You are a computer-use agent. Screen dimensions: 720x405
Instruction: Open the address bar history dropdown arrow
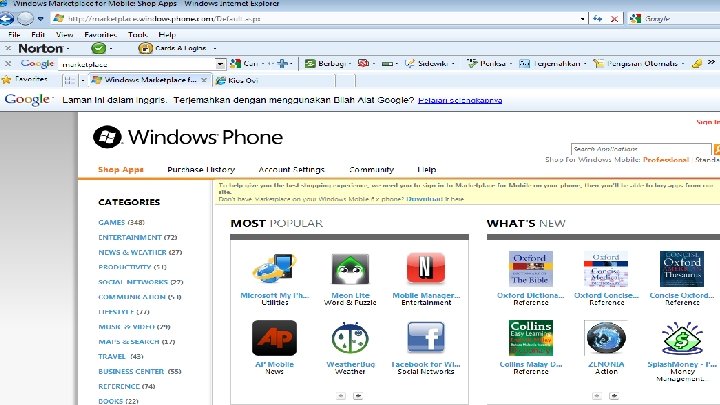click(x=582, y=19)
